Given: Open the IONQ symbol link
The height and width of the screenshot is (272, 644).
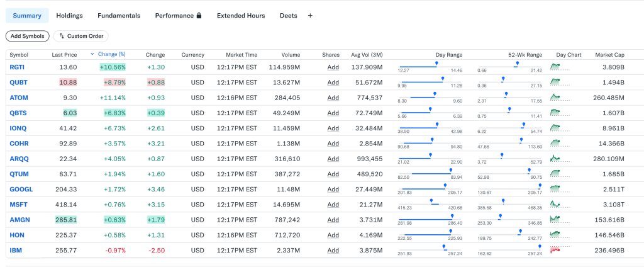Looking at the screenshot, I should pyautogui.click(x=18, y=128).
